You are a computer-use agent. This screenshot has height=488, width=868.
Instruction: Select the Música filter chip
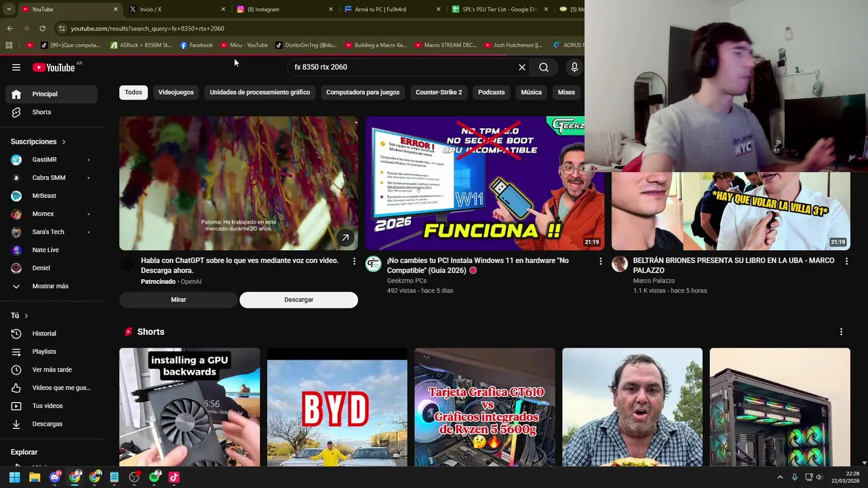[531, 92]
